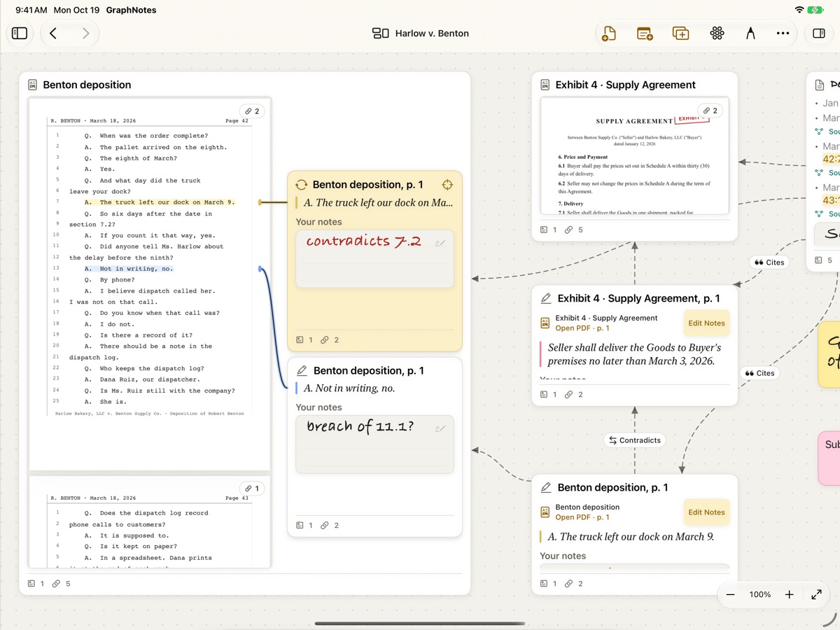Click the pencil icon on white Benton deposition card
Viewport: 840px width, 630px height.
pyautogui.click(x=302, y=370)
